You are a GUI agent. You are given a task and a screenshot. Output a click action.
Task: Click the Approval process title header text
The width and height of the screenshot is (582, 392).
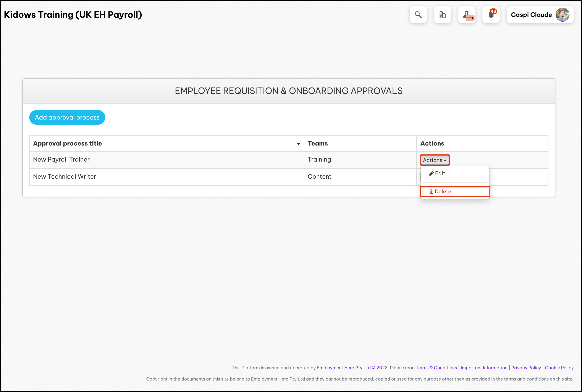tap(68, 143)
